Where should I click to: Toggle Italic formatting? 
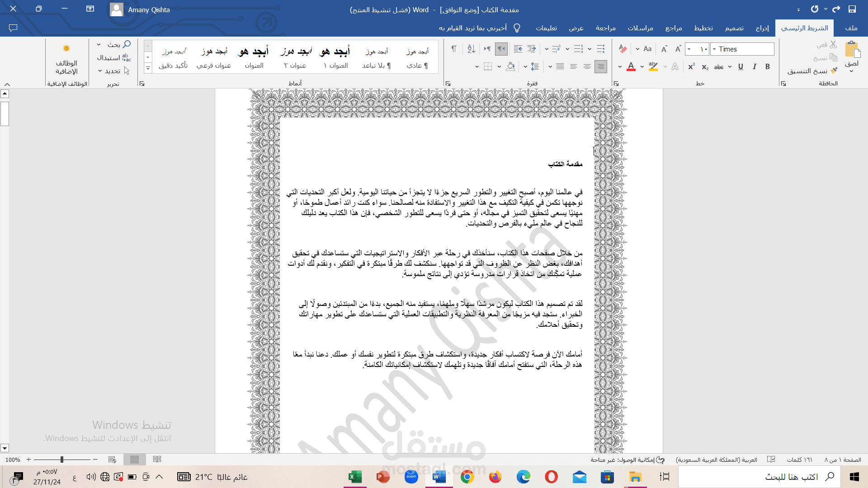(x=754, y=66)
